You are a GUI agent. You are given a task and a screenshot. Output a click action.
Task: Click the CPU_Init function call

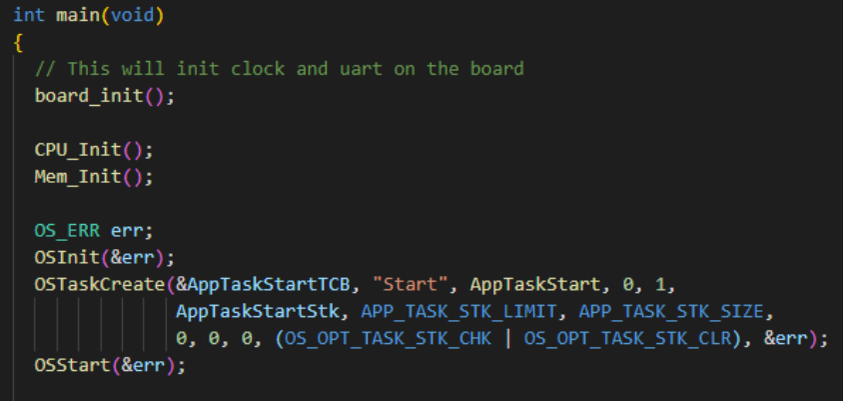click(78, 150)
